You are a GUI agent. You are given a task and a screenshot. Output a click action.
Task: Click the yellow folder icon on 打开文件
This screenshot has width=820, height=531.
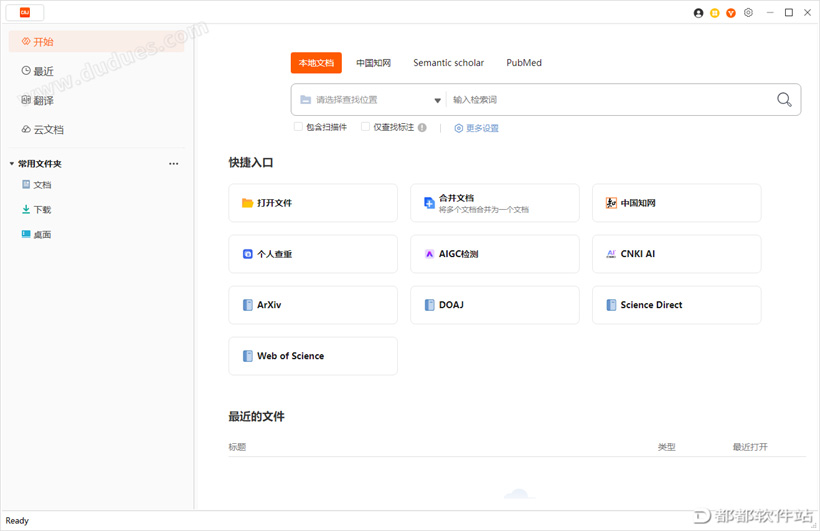(x=247, y=203)
